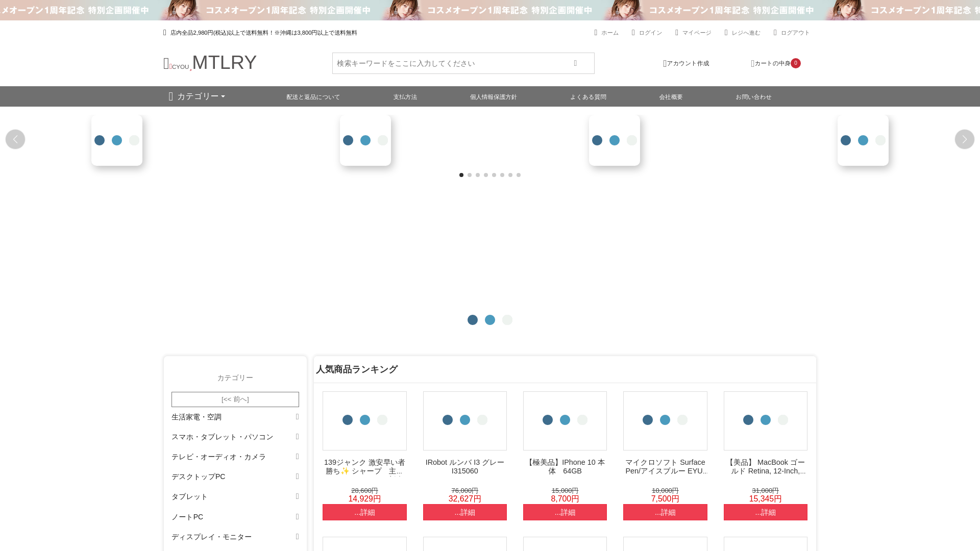
Task: Click the レジへ進む link
Action: 746,33
